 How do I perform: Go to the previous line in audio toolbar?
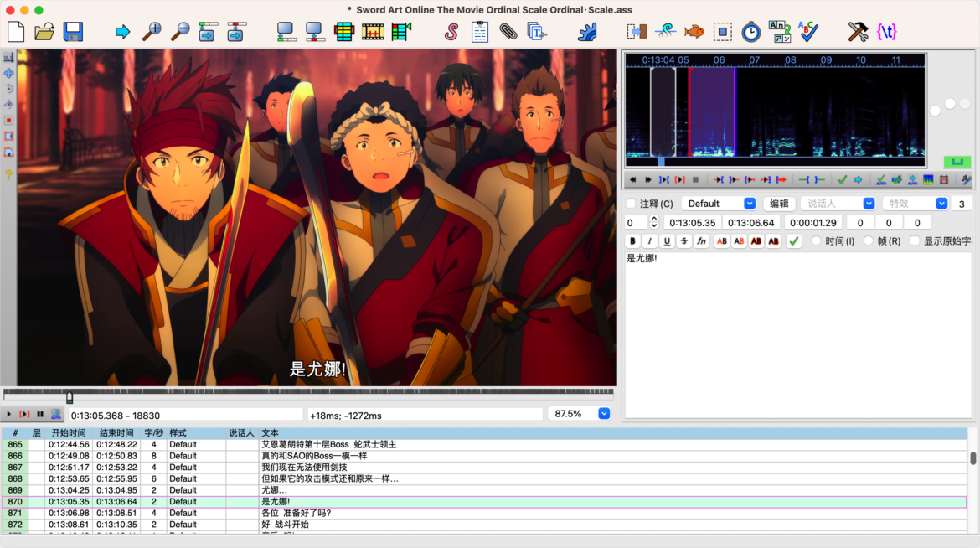click(x=632, y=179)
